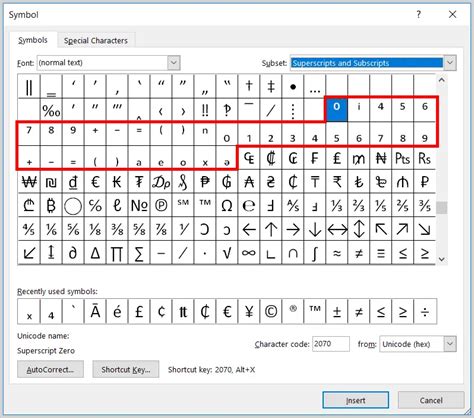
Task: Choose the double dagger symbol
Action: 271,86
